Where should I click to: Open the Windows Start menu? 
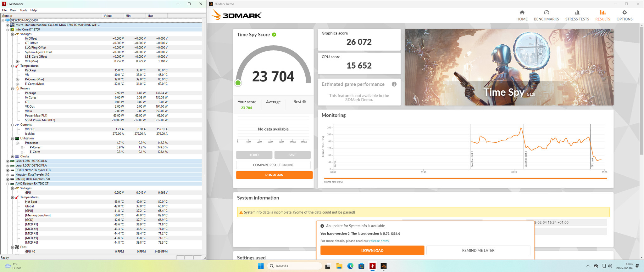click(261, 266)
